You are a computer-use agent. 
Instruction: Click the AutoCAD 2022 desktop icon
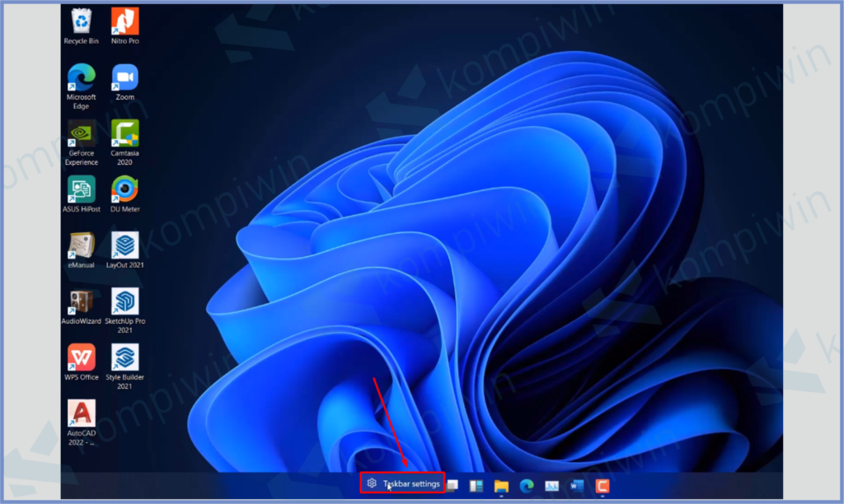point(81,413)
